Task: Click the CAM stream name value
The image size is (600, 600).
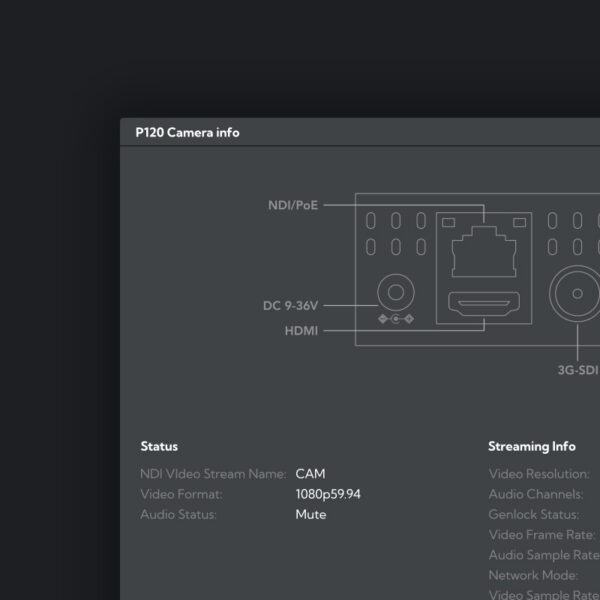Action: [x=310, y=474]
